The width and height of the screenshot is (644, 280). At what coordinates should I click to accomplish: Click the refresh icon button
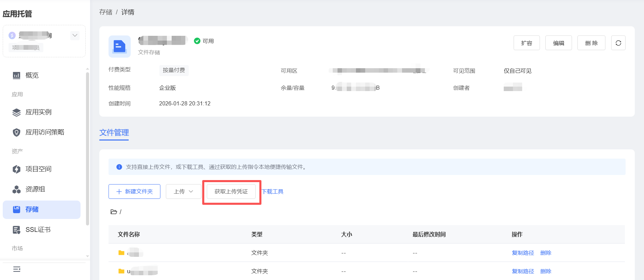618,43
